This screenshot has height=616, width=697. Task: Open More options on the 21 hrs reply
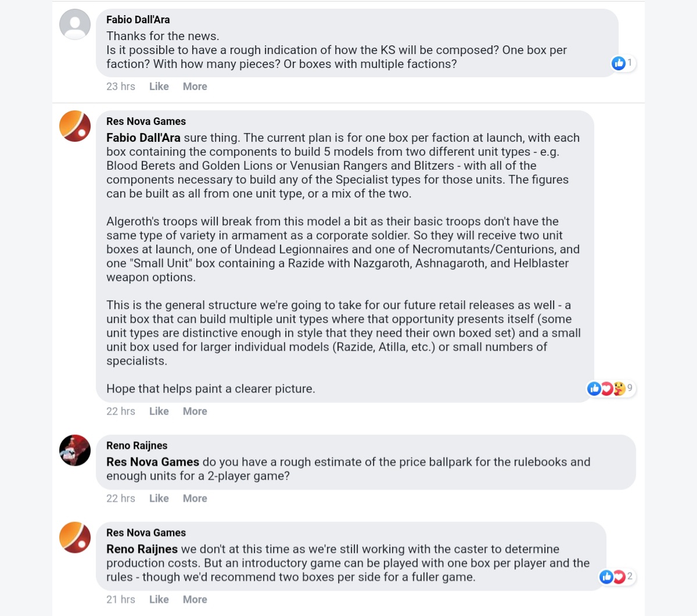tap(195, 600)
